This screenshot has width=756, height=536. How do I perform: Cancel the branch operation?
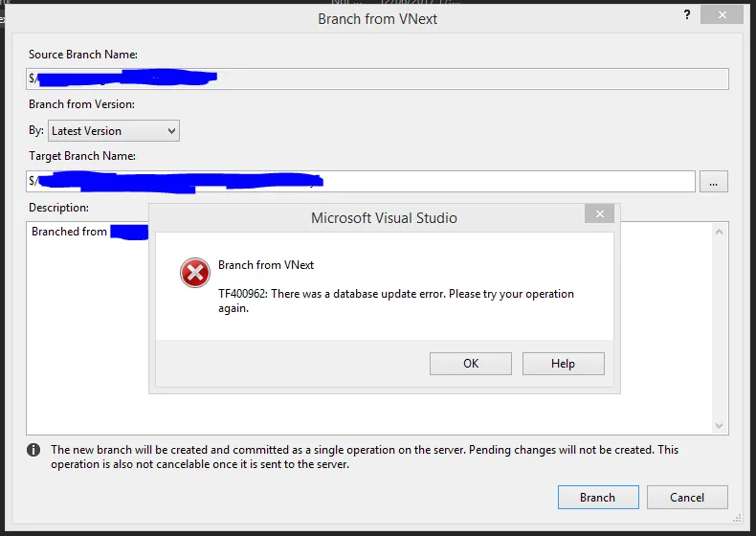click(687, 497)
